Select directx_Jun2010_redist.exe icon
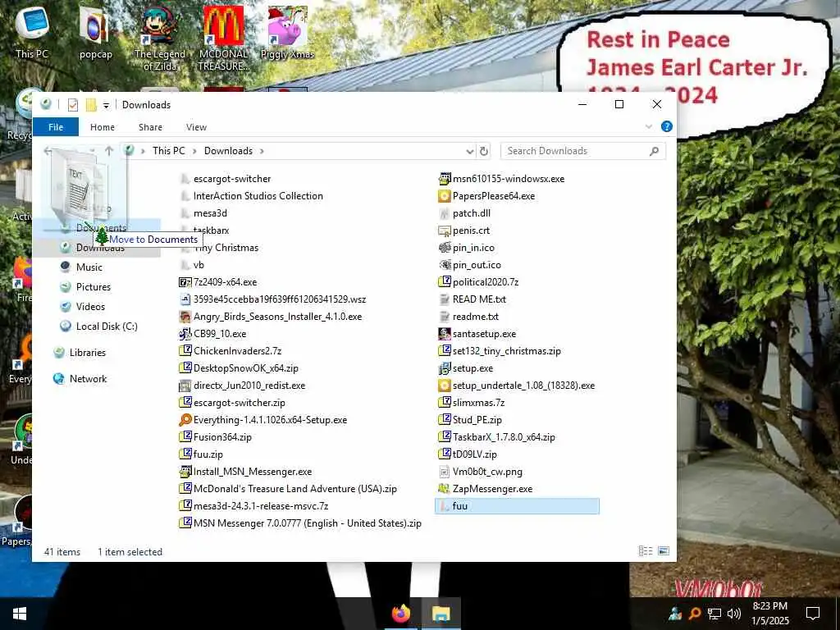This screenshot has width=840, height=630. click(x=185, y=386)
